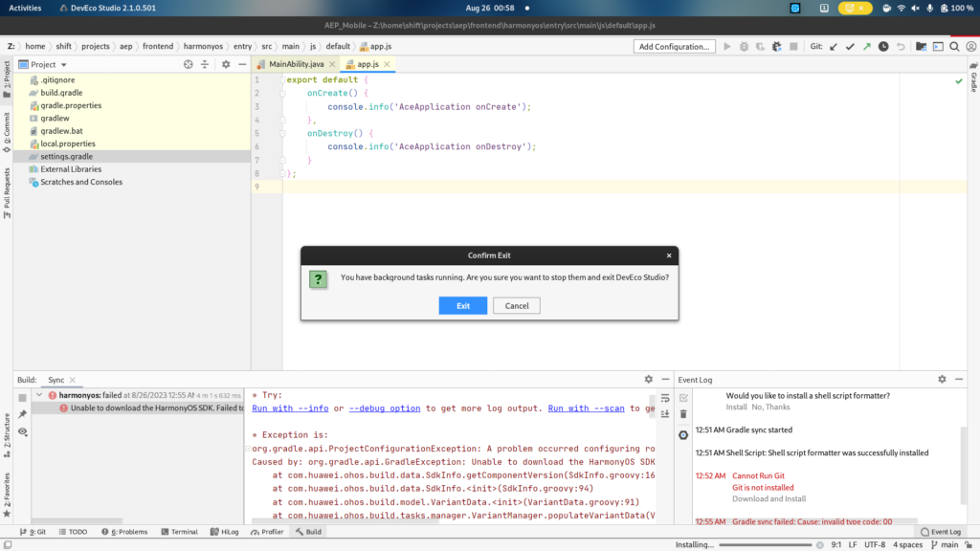Click the Git update project arrow icon
The width and height of the screenshot is (980, 551).
tap(832, 46)
